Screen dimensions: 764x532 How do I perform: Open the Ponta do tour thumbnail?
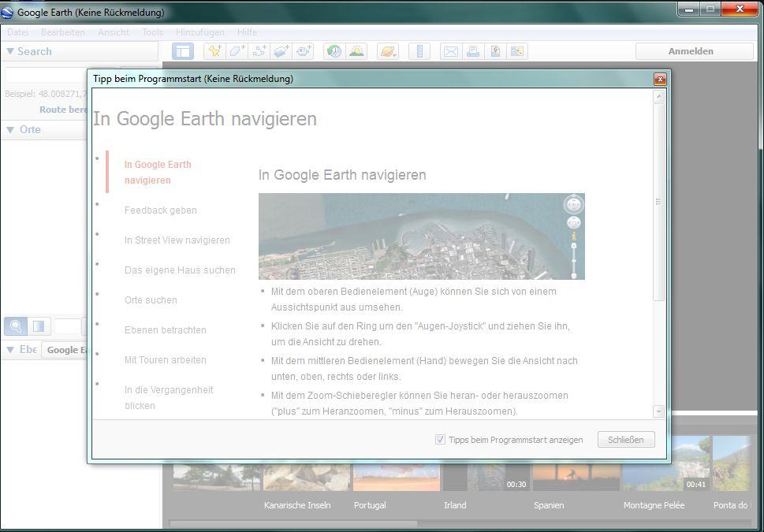pyautogui.click(x=731, y=463)
